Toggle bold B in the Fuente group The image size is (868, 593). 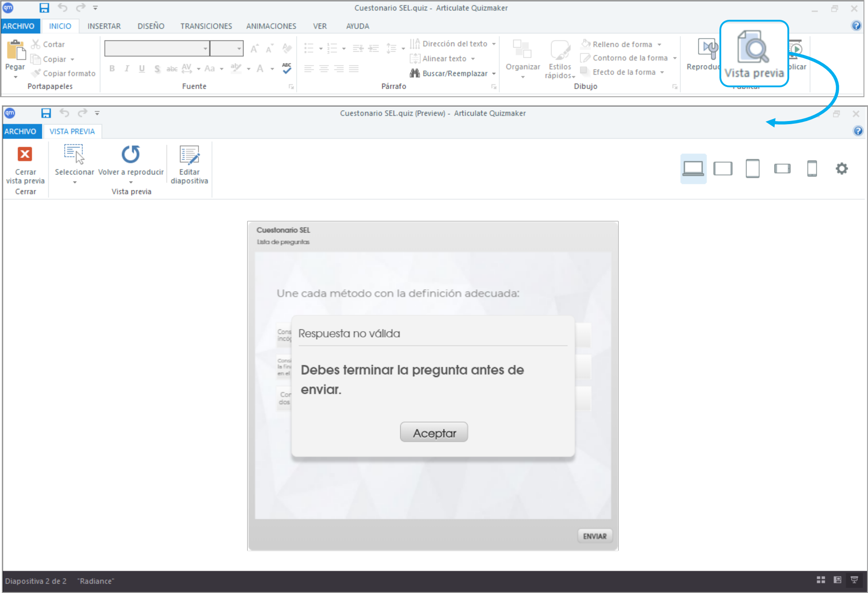click(112, 69)
